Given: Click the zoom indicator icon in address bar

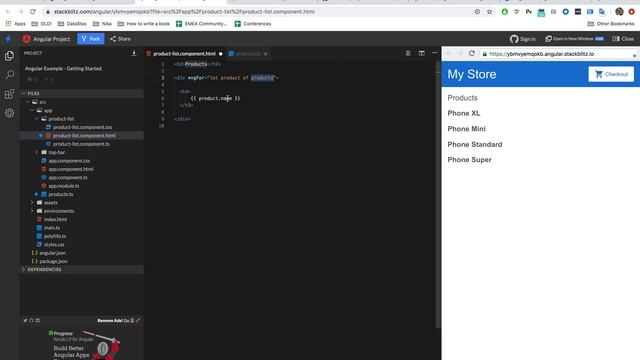Looking at the screenshot, I should pos(477,12).
